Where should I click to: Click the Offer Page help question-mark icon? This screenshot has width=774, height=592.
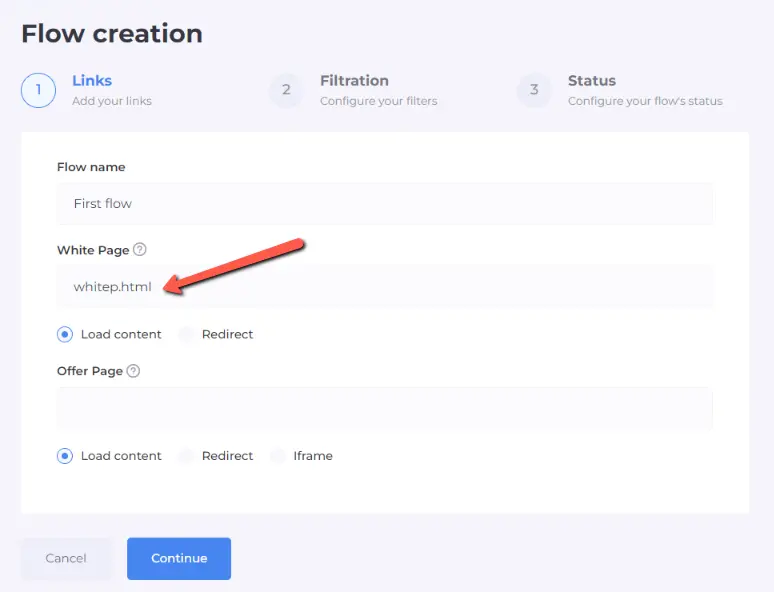pos(133,371)
